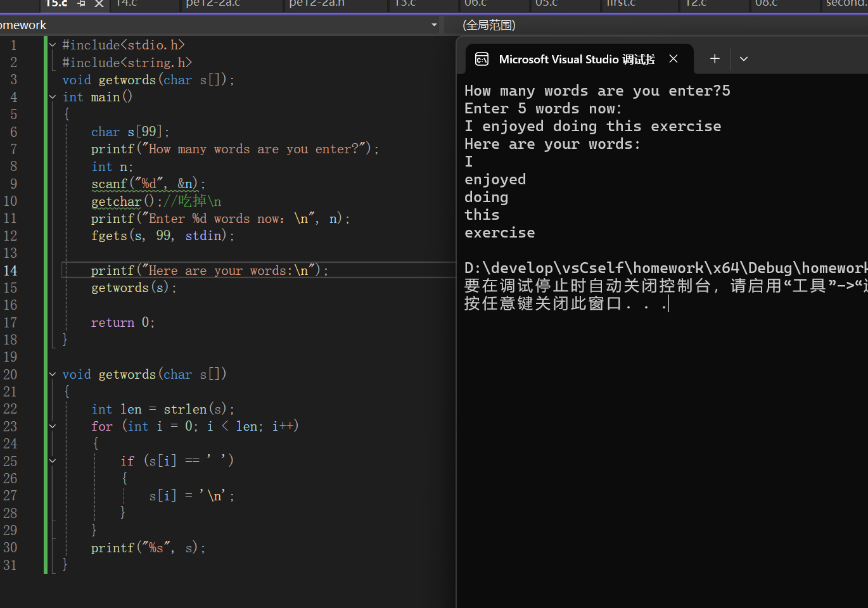This screenshot has height=608, width=868.
Task: Click the underlined scanf call
Action: click(148, 184)
